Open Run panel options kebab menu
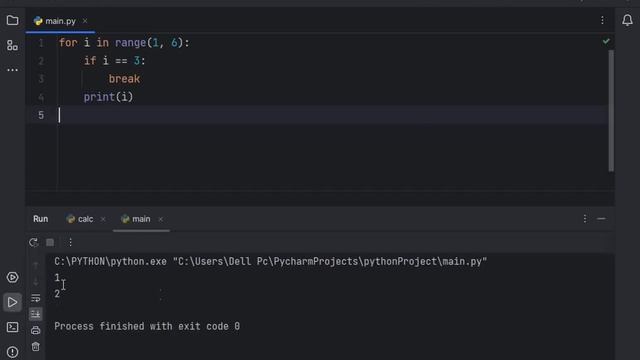Image resolution: width=640 pixels, height=360 pixels. point(585,219)
